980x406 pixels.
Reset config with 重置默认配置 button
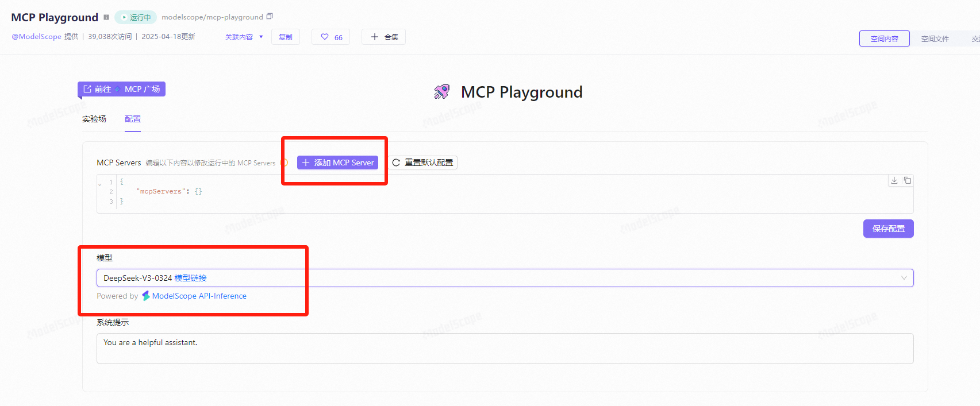point(422,163)
